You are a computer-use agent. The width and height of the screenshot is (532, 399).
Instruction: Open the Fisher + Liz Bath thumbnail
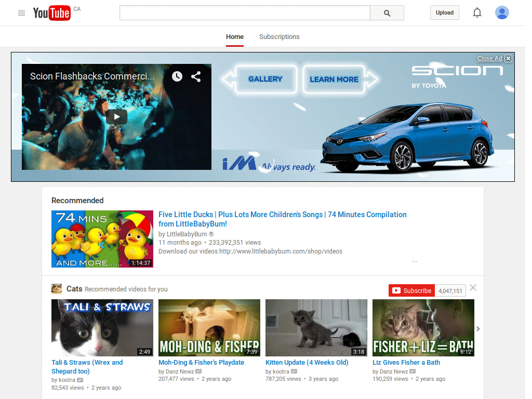pyautogui.click(x=423, y=328)
